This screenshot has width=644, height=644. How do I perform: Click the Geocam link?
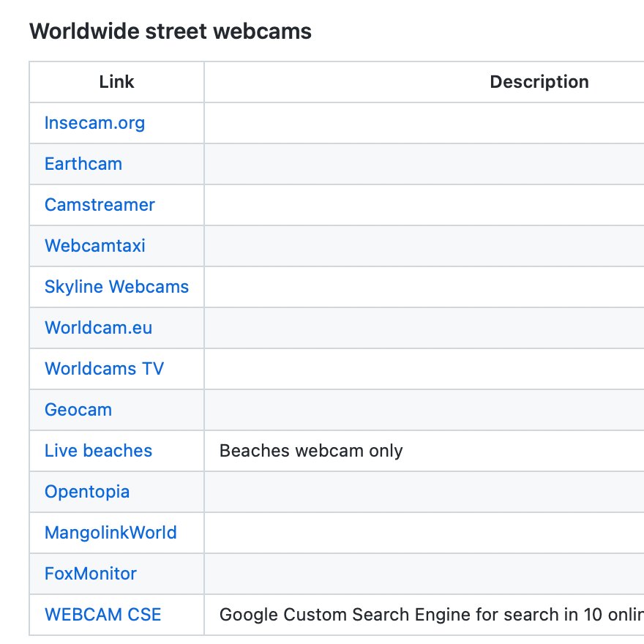tap(78, 410)
